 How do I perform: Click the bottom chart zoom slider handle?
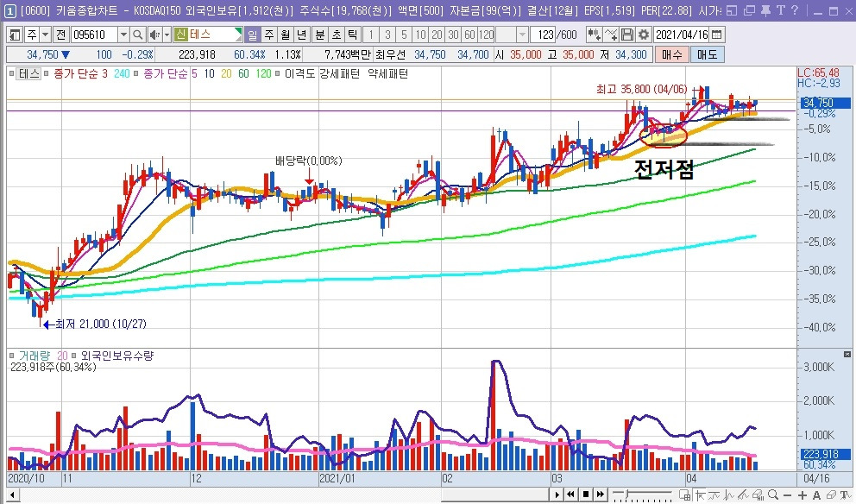coord(626,494)
